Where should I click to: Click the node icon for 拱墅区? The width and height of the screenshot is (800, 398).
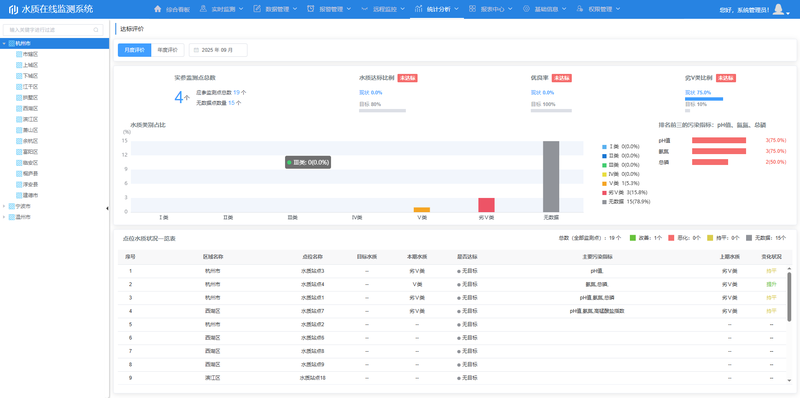19,97
